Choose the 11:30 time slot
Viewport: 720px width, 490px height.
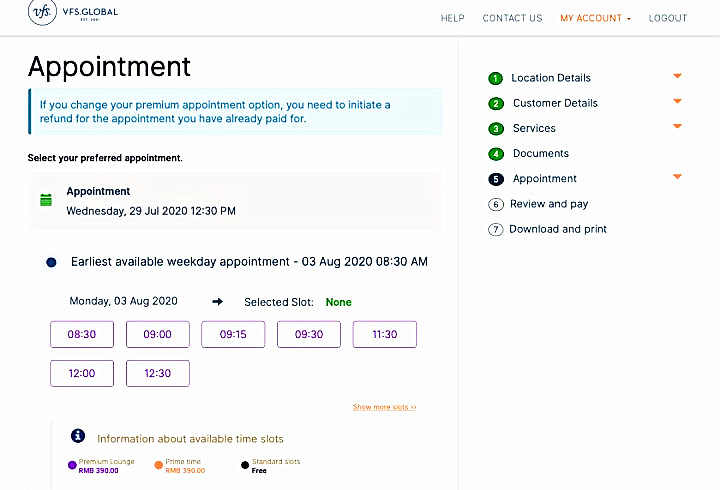point(384,335)
